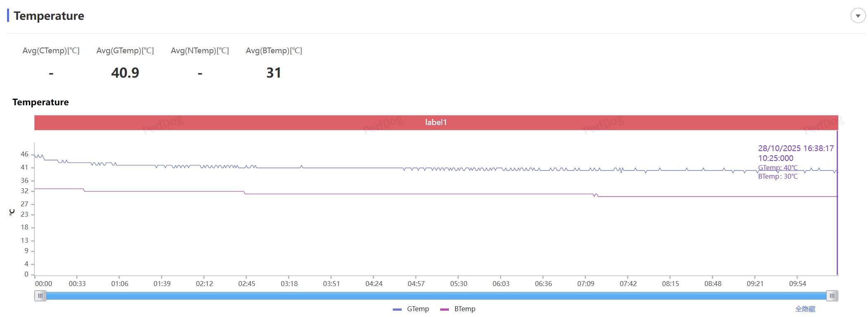The image size is (868, 317).
Task: Toggle GTemp series via legend text
Action: (x=417, y=309)
